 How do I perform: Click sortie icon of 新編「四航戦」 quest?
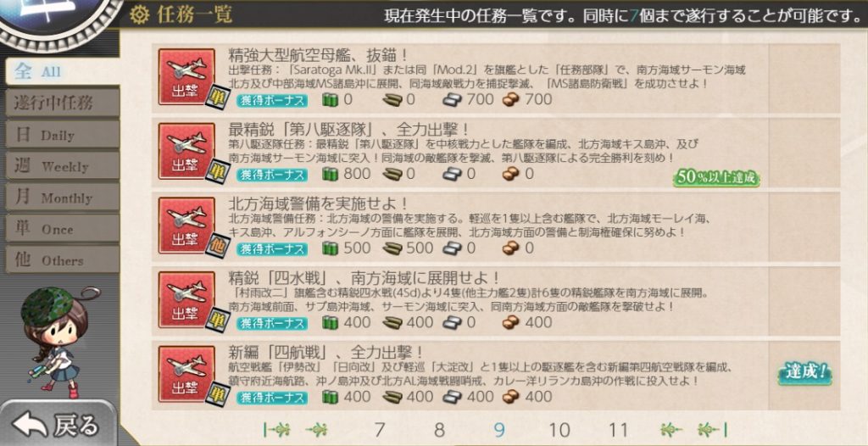coord(186,373)
